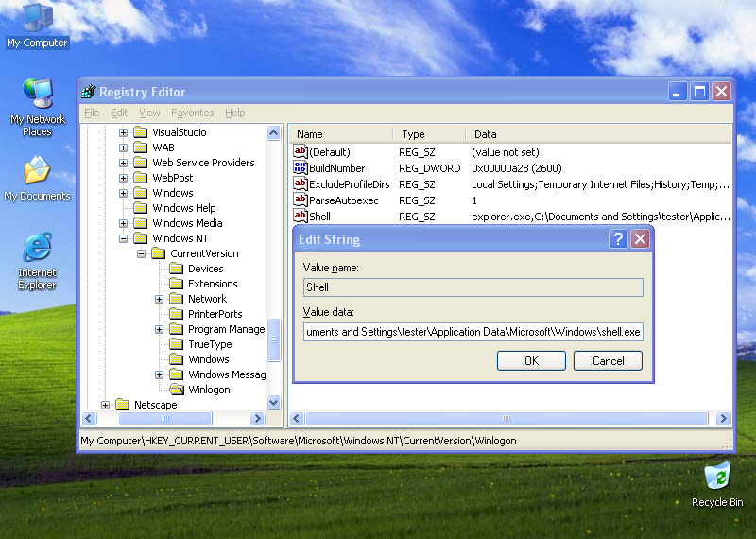Select My Network Places desktop icon
Screen dimensions: 756x539
point(37,107)
